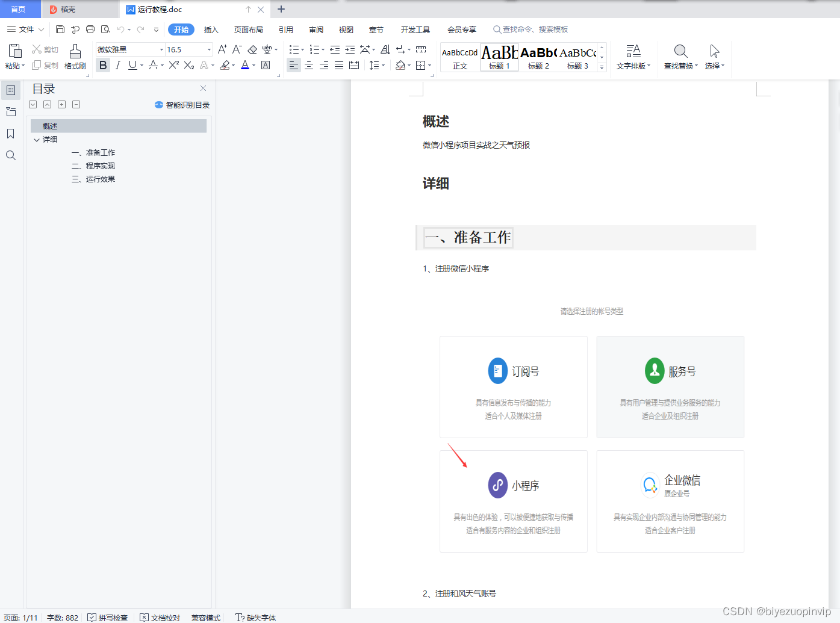Click the 文字排版 text layout button
Image resolution: width=840 pixels, height=623 pixels.
pos(633,57)
